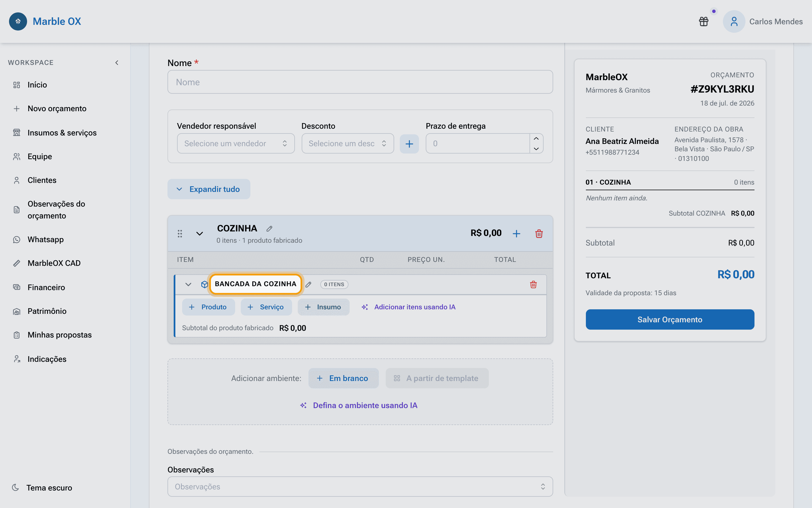This screenshot has height=508, width=812.
Task: Click Defina o ambiente usando IA
Action: [x=359, y=406]
